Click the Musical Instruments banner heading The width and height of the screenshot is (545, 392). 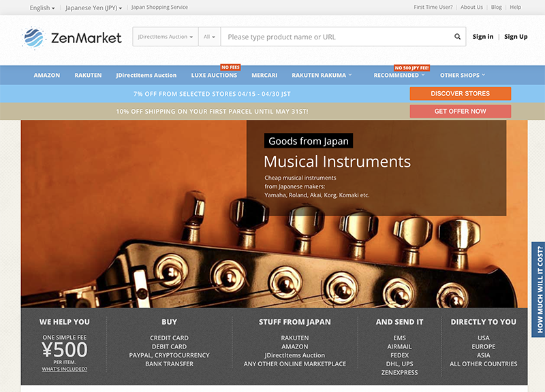click(337, 161)
